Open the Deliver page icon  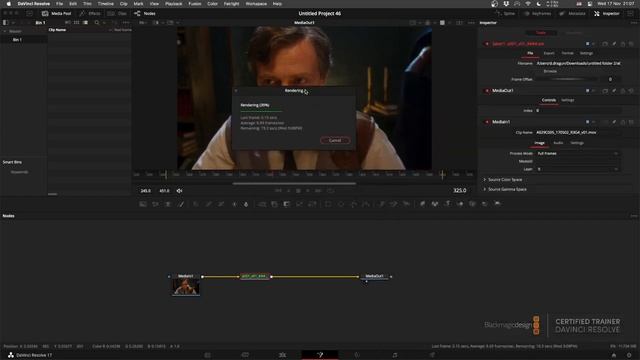[x=432, y=355]
